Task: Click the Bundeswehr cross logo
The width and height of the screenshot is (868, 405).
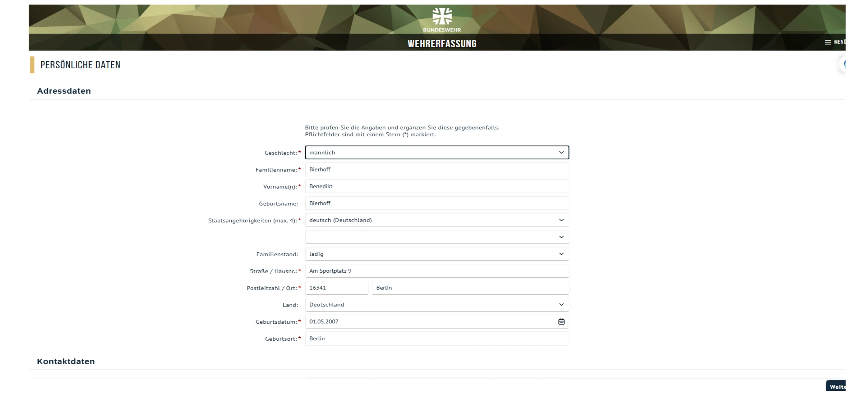Action: coord(442,16)
